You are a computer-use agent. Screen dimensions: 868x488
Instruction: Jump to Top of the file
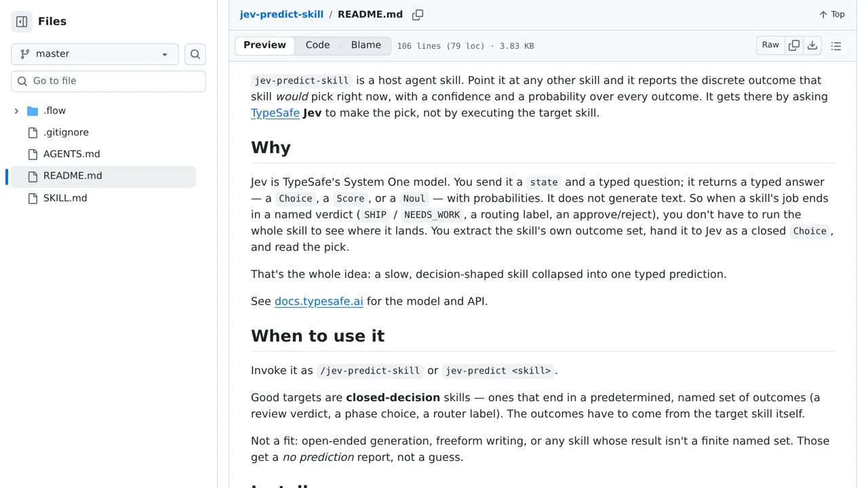pos(832,14)
